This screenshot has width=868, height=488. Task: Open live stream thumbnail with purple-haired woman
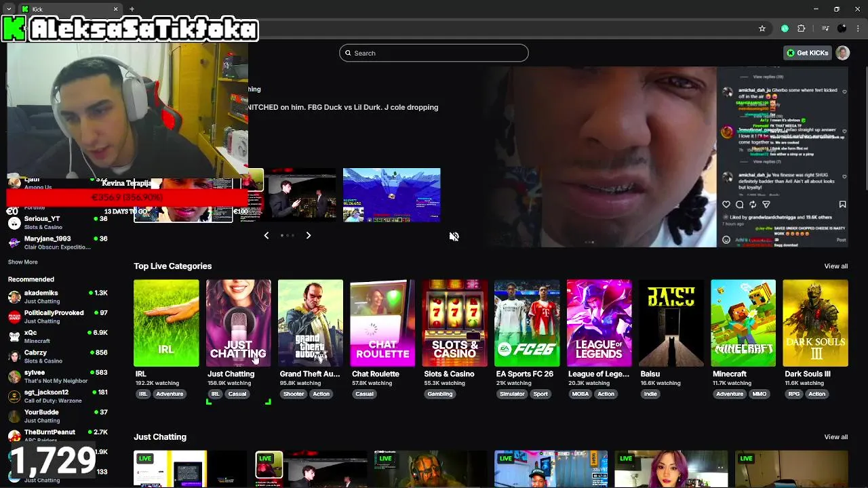671,469
